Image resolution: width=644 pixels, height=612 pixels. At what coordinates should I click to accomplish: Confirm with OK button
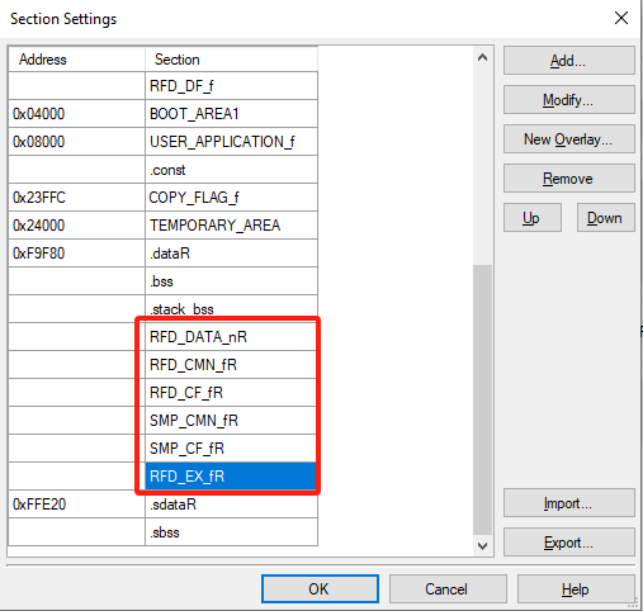[320, 589]
